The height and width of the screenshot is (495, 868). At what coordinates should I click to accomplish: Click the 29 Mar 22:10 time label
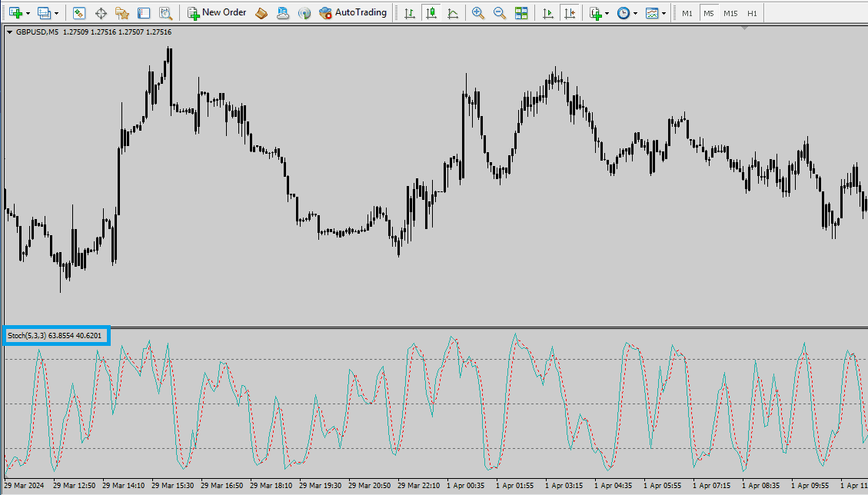(419, 486)
